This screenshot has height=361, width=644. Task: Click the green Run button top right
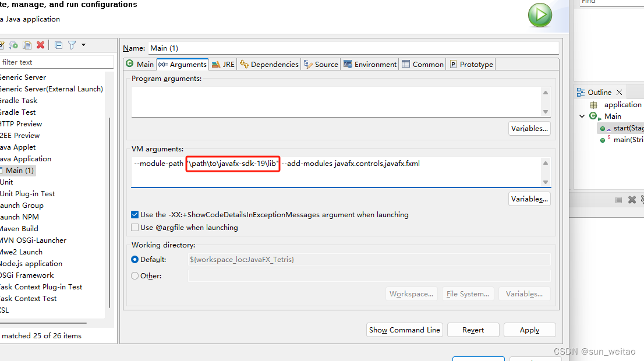540,15
